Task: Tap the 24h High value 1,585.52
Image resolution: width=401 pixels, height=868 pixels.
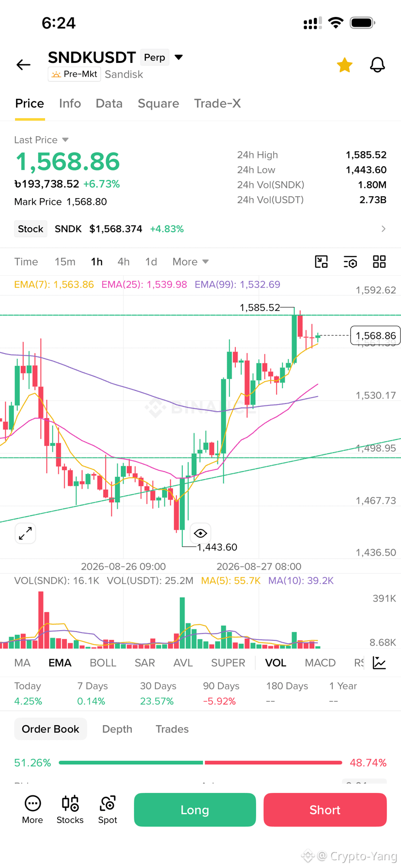Action: tap(366, 155)
